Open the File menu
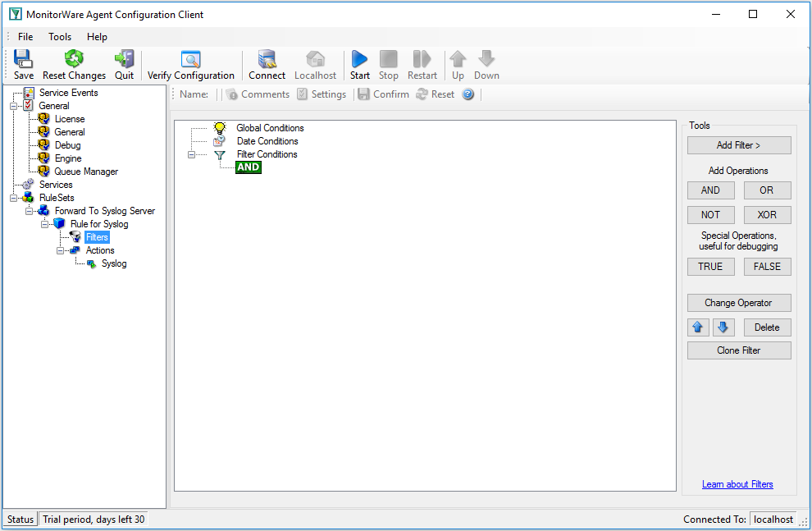The height and width of the screenshot is (531, 812). (x=25, y=37)
